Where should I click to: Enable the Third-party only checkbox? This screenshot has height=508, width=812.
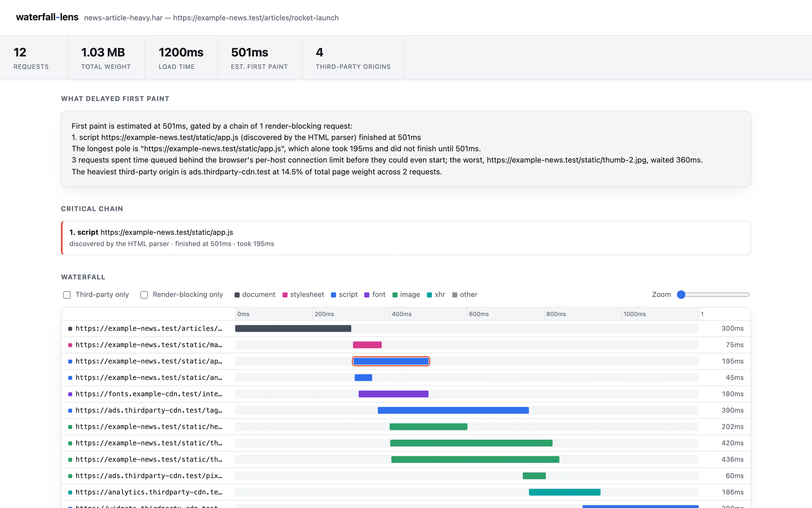tap(67, 295)
